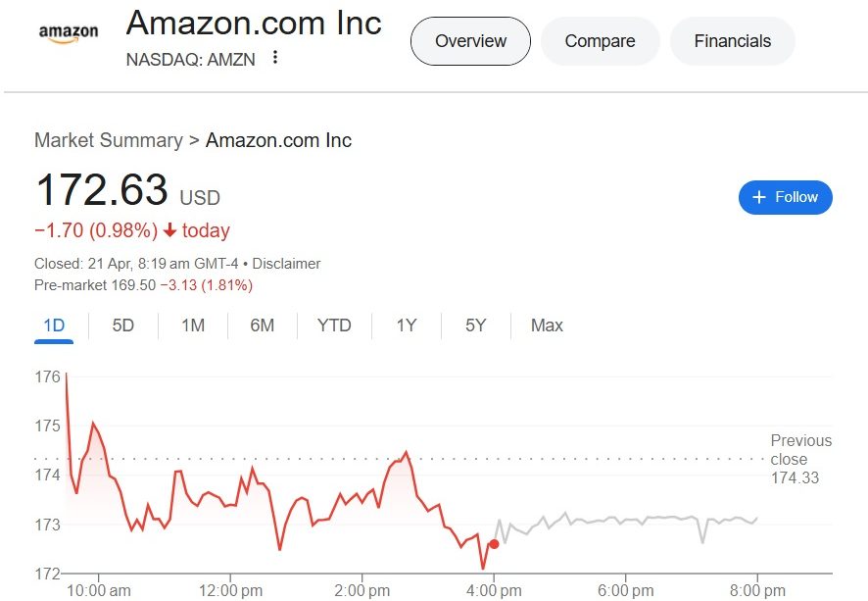Click the red current price dot on chart
The height and width of the screenshot is (601, 868).
[x=494, y=544]
